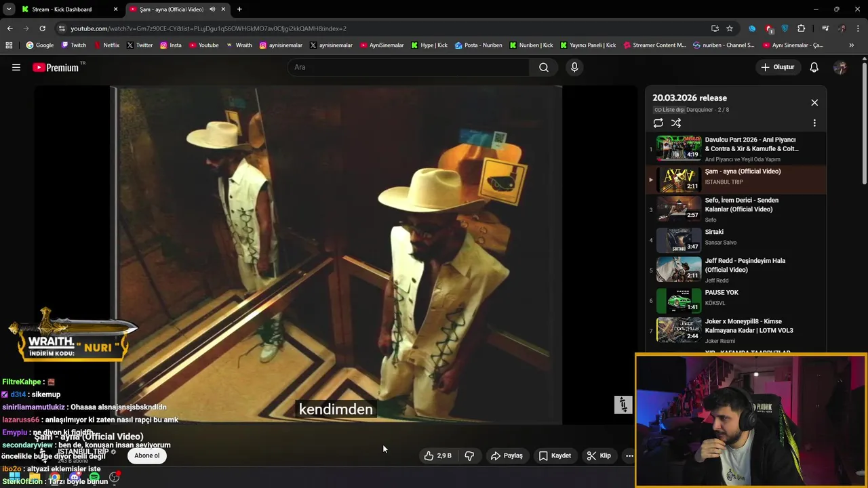Screen dimensions: 868x488
Task: Click the video player area
Action: [336, 255]
